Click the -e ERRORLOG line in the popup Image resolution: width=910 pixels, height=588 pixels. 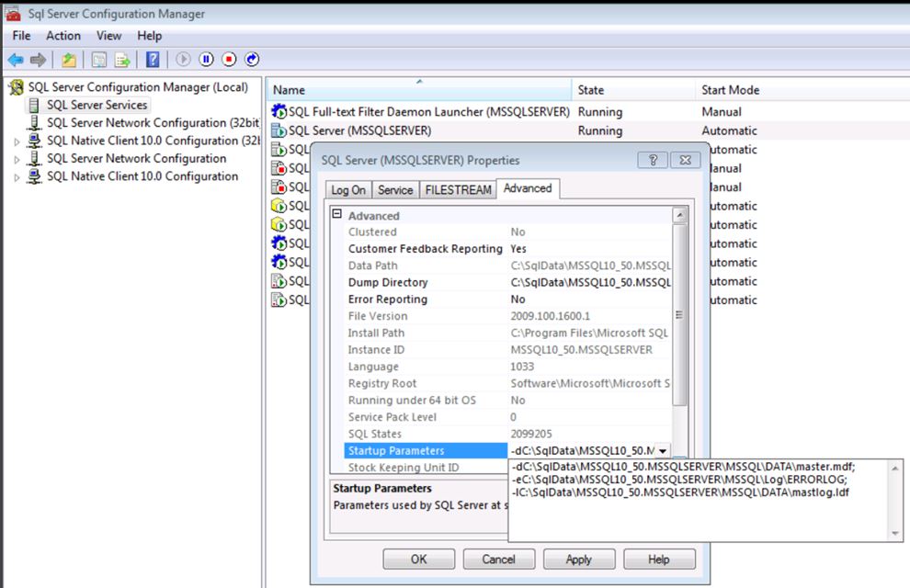click(679, 480)
